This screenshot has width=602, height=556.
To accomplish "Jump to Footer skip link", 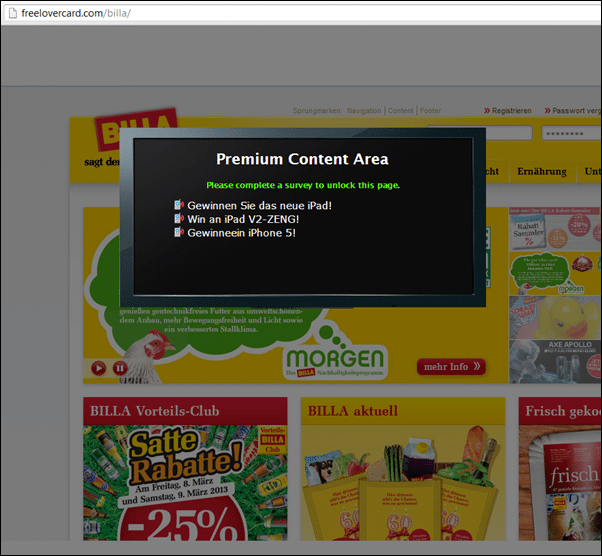I will pyautogui.click(x=430, y=111).
